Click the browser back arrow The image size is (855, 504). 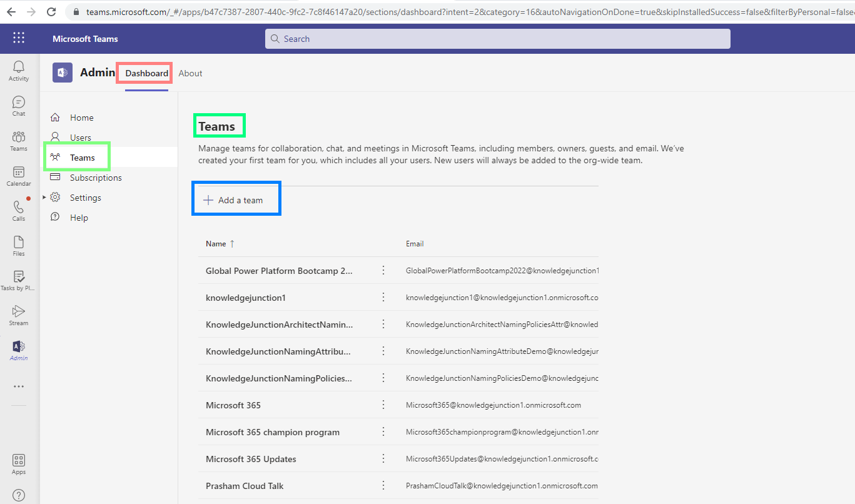coord(12,12)
